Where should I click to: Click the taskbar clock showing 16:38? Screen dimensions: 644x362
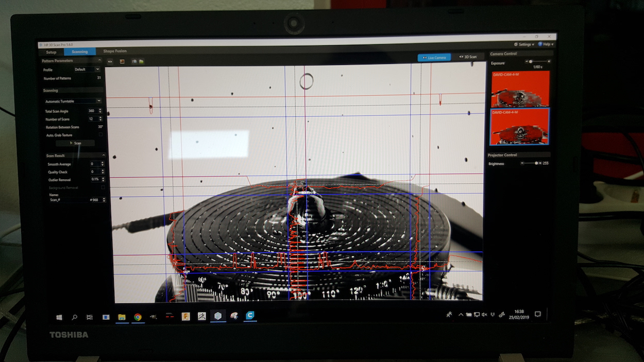518,314
